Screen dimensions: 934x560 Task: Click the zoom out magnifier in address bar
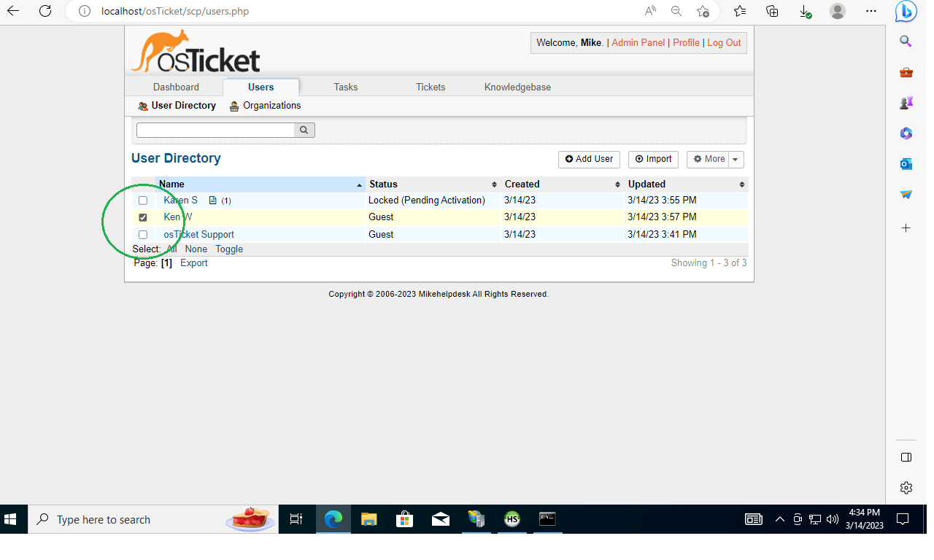pyautogui.click(x=676, y=11)
